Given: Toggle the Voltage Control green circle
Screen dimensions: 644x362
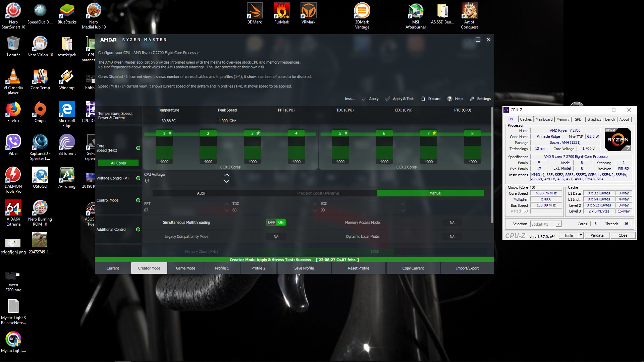Looking at the screenshot, I should [x=138, y=178].
